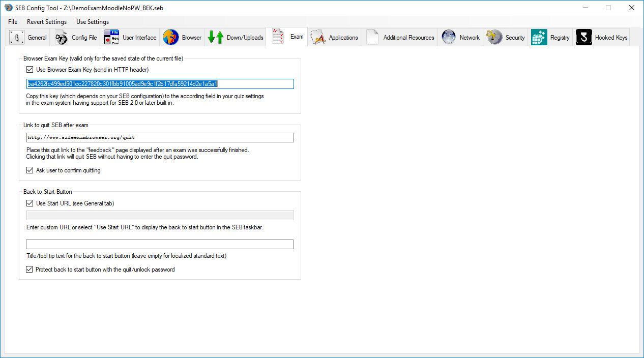The image size is (644, 358).
Task: Click the Browser tab Firefox icon
Action: coord(171,38)
